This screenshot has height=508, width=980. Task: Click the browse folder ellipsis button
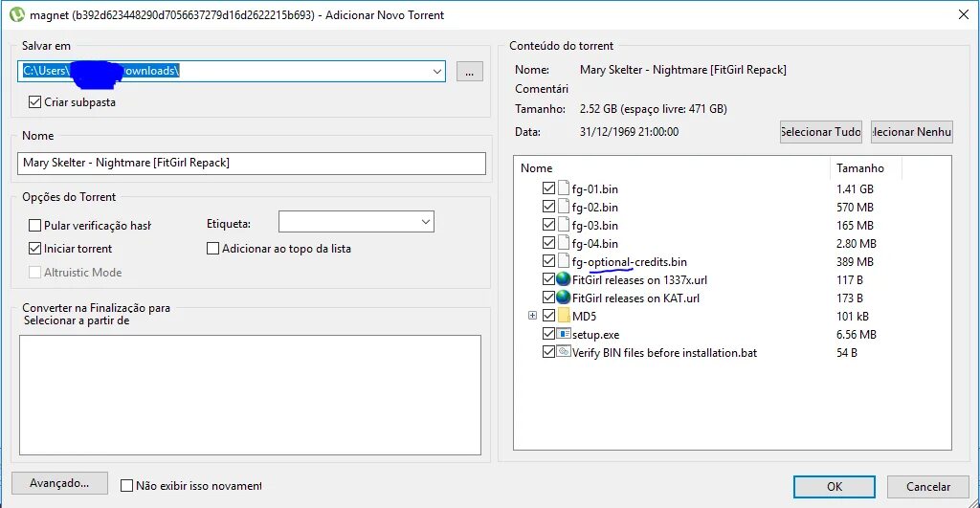click(x=469, y=71)
